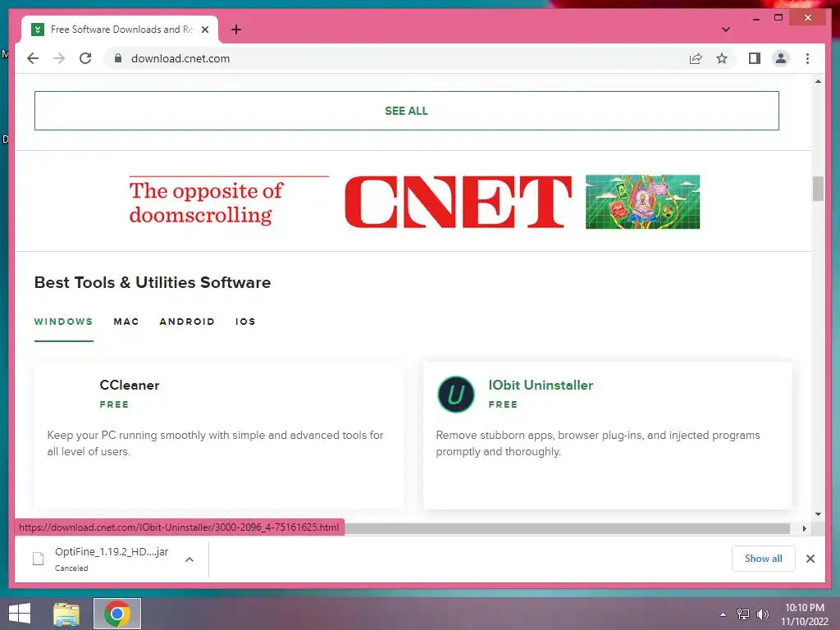Screen dimensions: 840x630
Task: Click the IObit Uninstaller logo icon
Action: coord(456,395)
